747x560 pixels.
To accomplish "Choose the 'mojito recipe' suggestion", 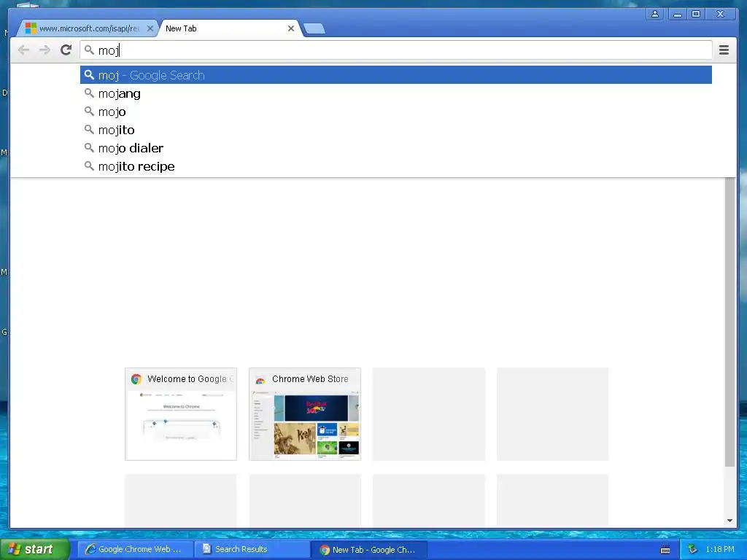I will point(396,166).
